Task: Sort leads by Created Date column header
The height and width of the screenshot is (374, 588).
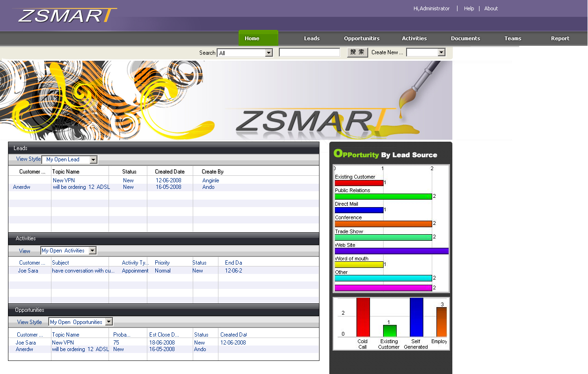Action: (170, 172)
